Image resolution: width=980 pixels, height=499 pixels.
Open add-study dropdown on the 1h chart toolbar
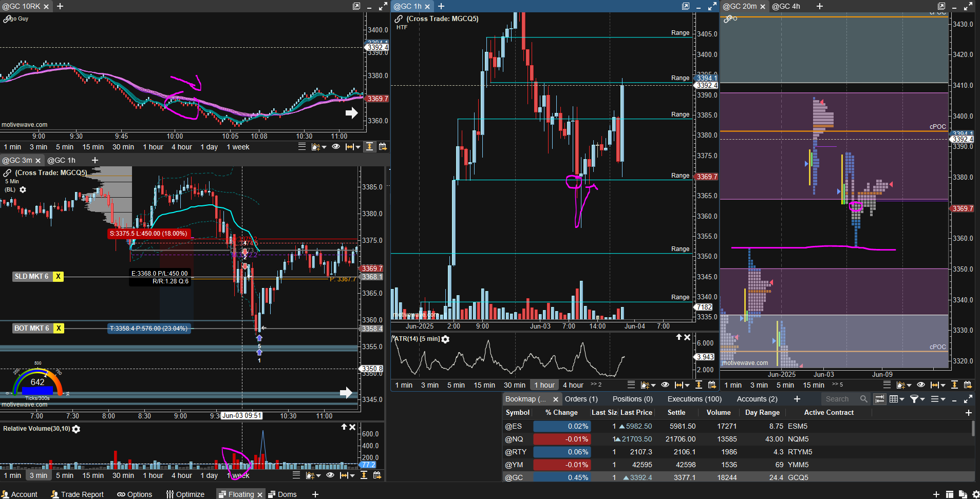pos(648,386)
